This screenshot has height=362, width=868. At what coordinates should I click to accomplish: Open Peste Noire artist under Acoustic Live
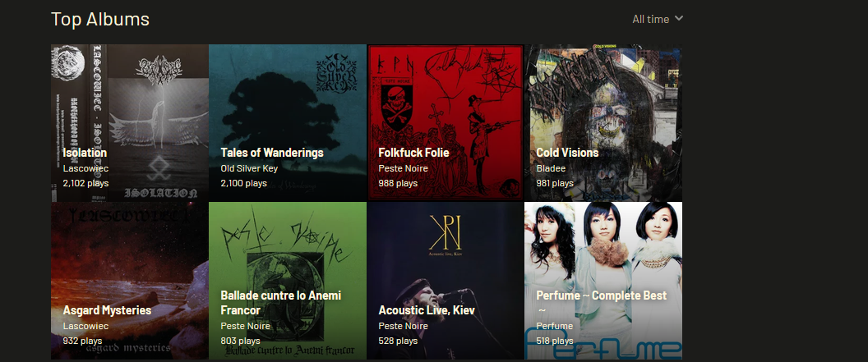tap(403, 326)
